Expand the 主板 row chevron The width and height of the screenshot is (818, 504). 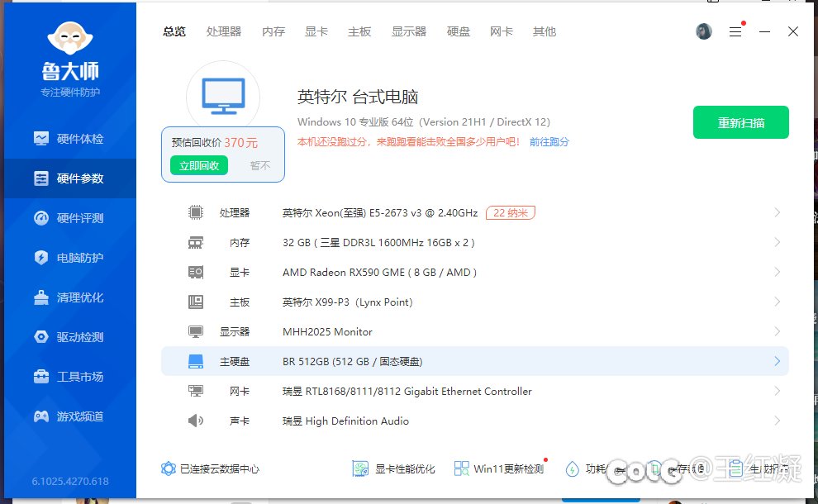tap(777, 302)
